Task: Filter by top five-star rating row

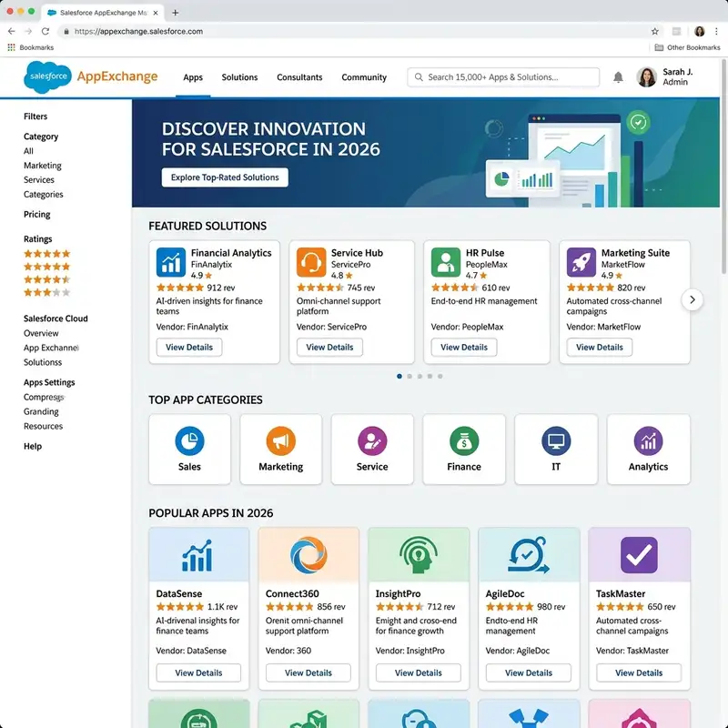Action: click(47, 254)
